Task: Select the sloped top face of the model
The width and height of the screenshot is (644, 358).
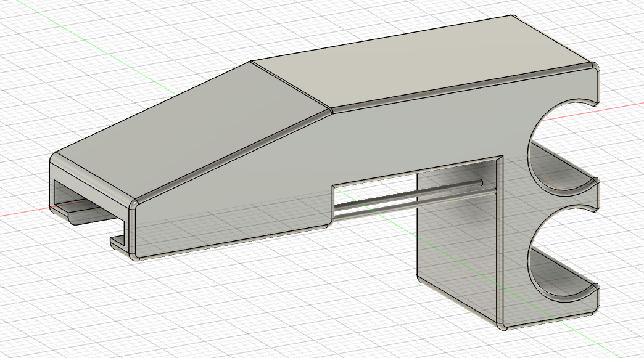Action: pyautogui.click(x=185, y=123)
